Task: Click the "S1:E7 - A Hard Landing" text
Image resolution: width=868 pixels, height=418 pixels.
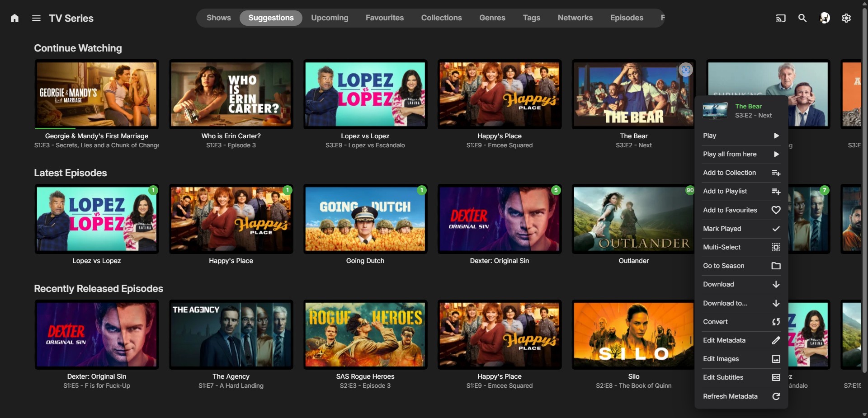Action: (231, 385)
